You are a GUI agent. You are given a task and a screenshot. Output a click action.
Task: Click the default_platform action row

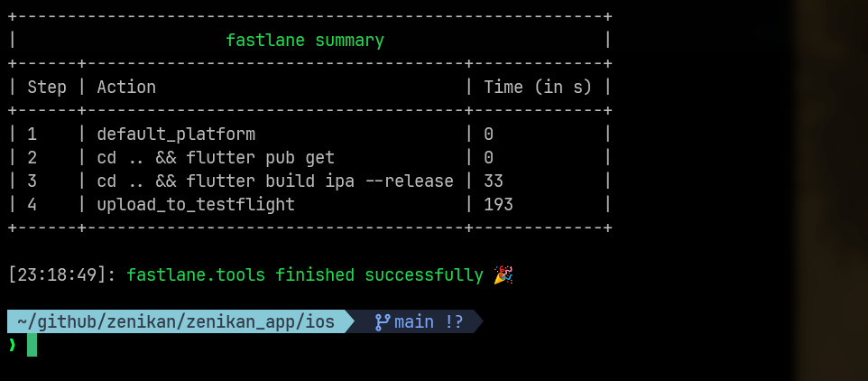309,134
